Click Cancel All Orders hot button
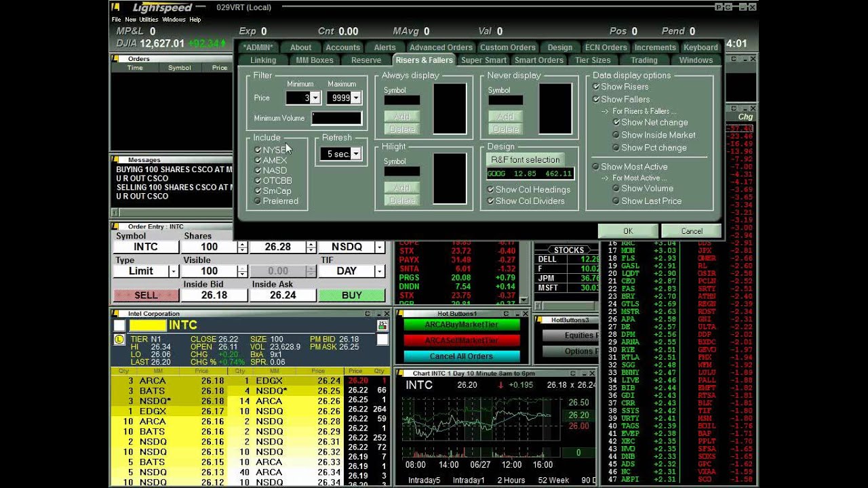The image size is (868, 488). point(462,356)
